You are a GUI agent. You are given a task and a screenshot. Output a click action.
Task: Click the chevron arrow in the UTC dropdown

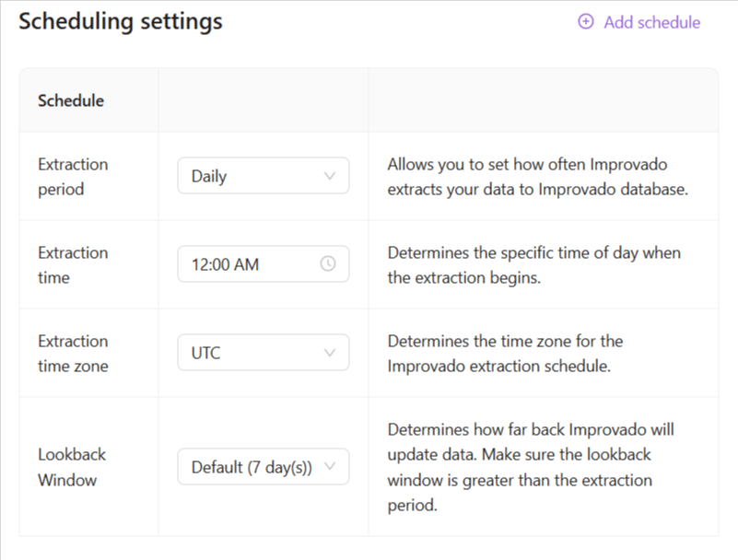[x=331, y=353]
